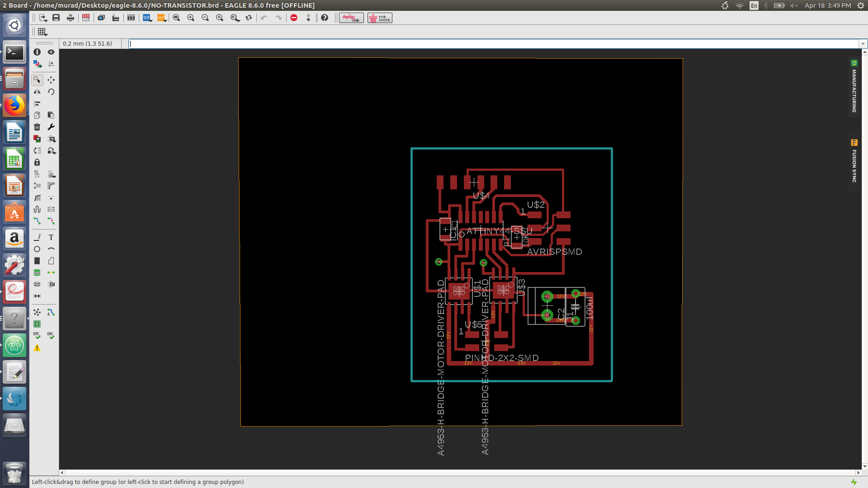Run the ERC check
Image resolution: width=868 pixels, height=488 pixels.
click(x=37, y=336)
